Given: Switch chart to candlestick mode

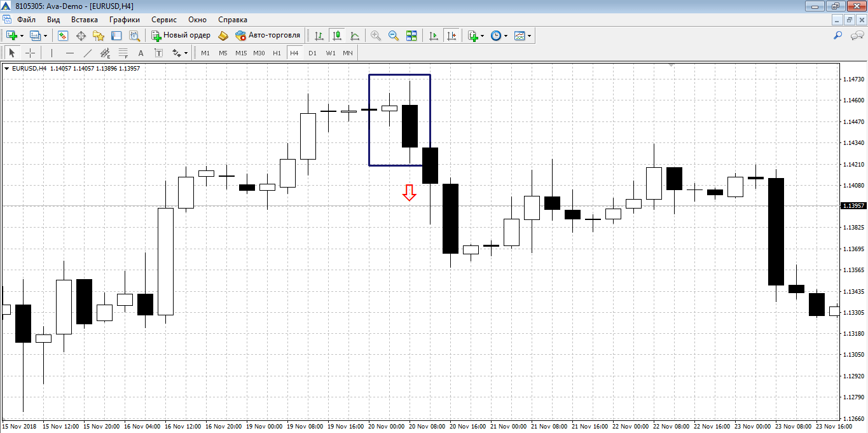Looking at the screenshot, I should pos(336,36).
